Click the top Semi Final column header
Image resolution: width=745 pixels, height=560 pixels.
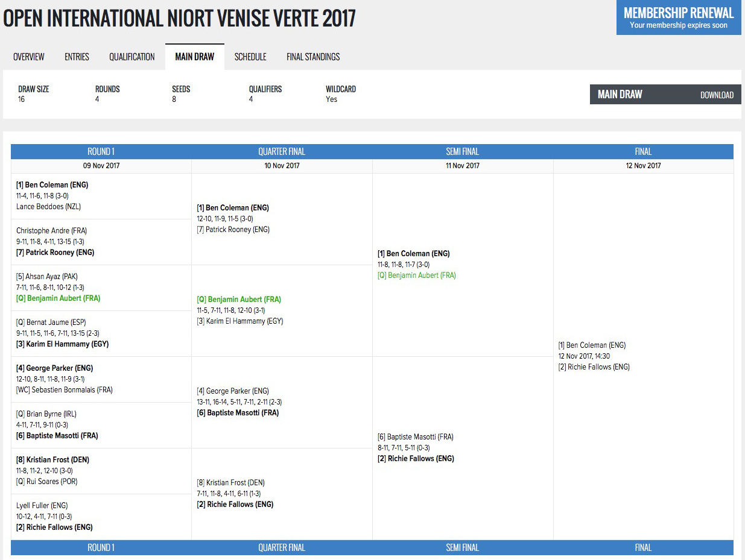point(462,151)
